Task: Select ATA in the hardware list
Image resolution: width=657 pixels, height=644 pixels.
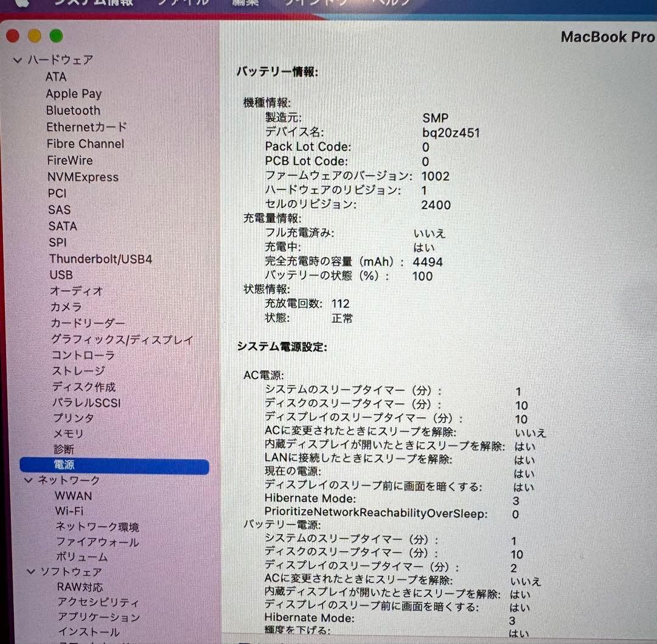Action: tap(55, 77)
